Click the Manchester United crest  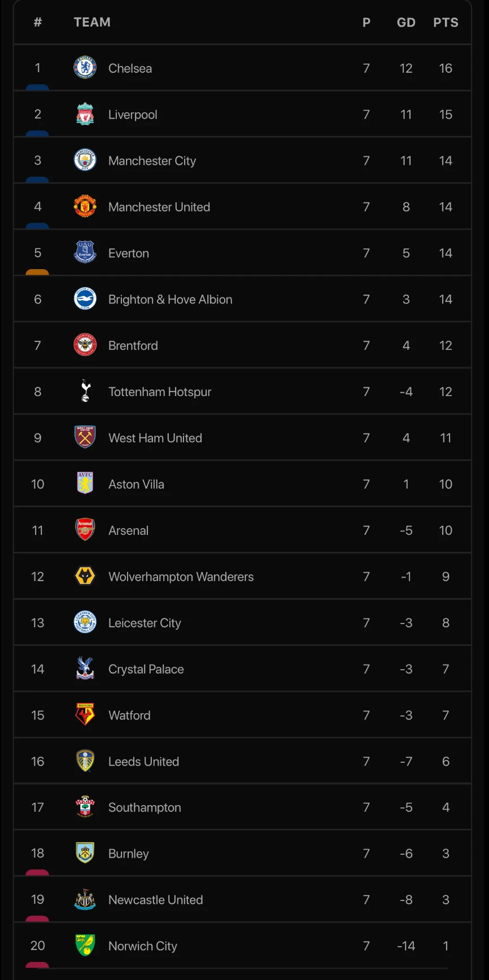(85, 207)
